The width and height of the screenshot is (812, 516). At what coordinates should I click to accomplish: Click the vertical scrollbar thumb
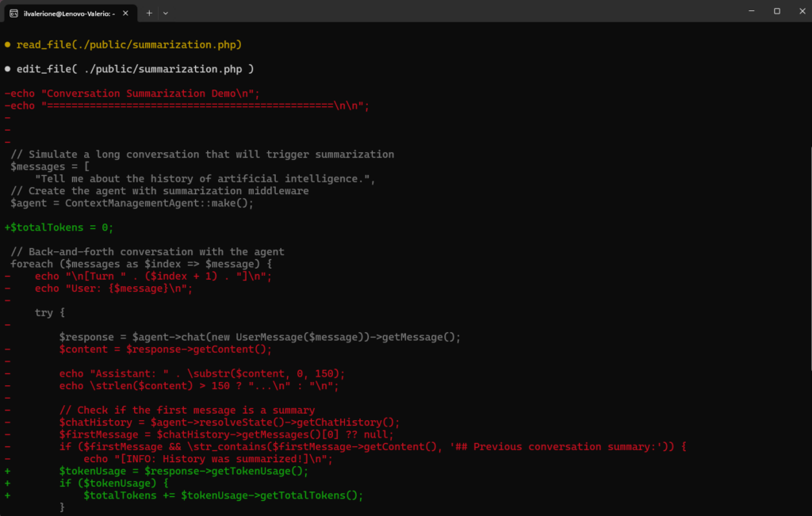click(810, 258)
